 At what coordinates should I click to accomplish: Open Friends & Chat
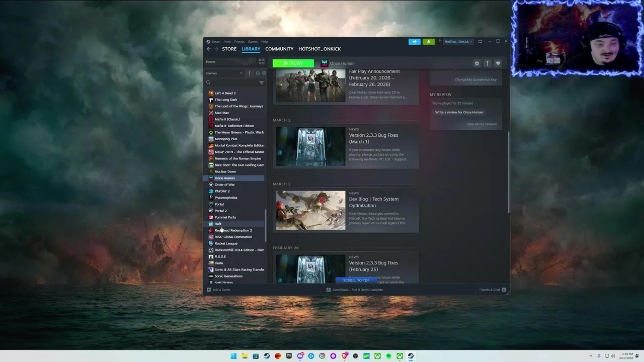tap(490, 290)
